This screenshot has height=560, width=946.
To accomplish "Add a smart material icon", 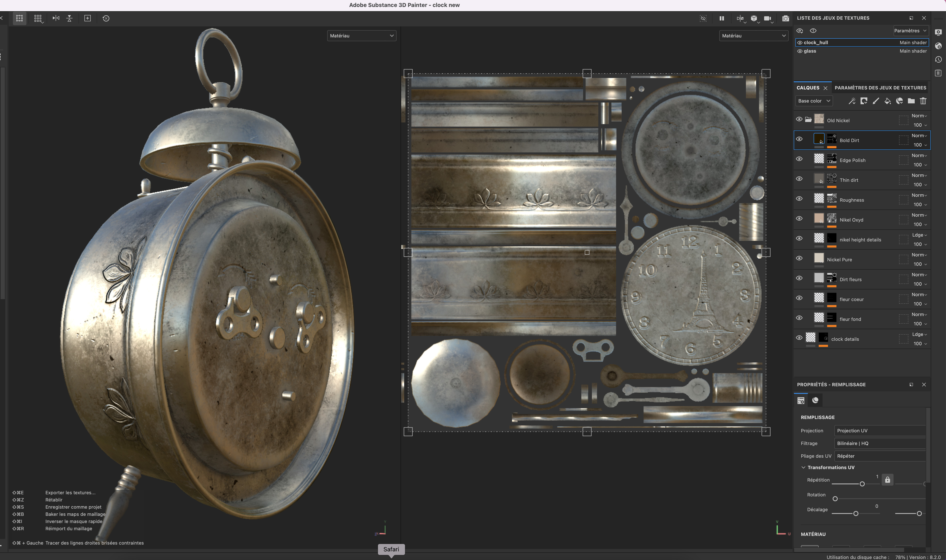I will [x=900, y=101].
